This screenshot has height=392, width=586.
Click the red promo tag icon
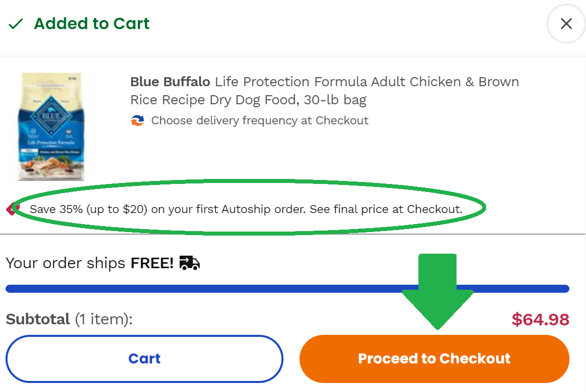coord(12,209)
